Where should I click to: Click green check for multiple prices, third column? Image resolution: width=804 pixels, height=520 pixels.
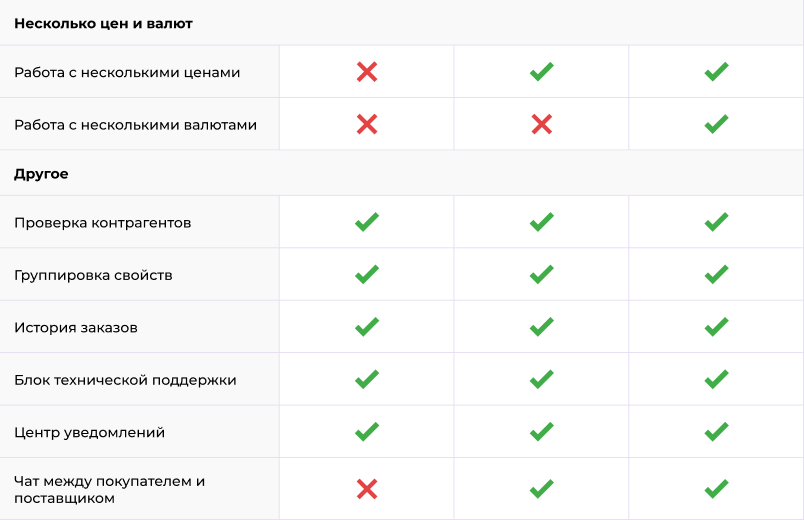coord(716,72)
